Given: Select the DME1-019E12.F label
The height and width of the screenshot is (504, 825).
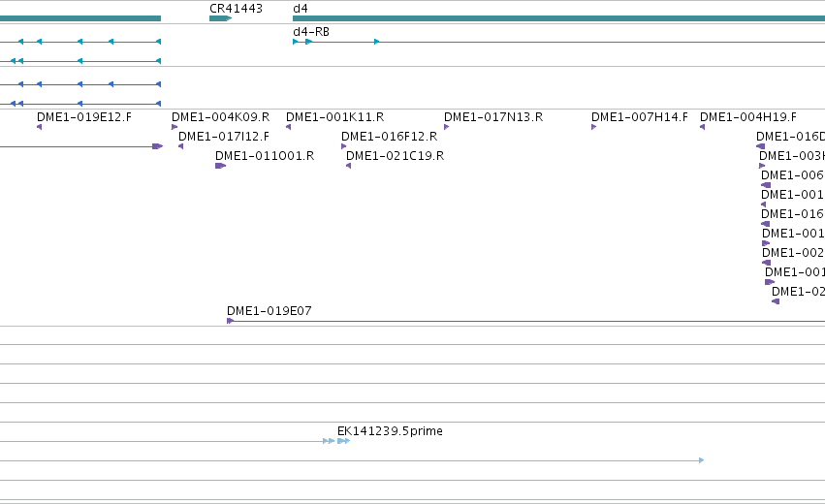Looking at the screenshot, I should (x=84, y=117).
